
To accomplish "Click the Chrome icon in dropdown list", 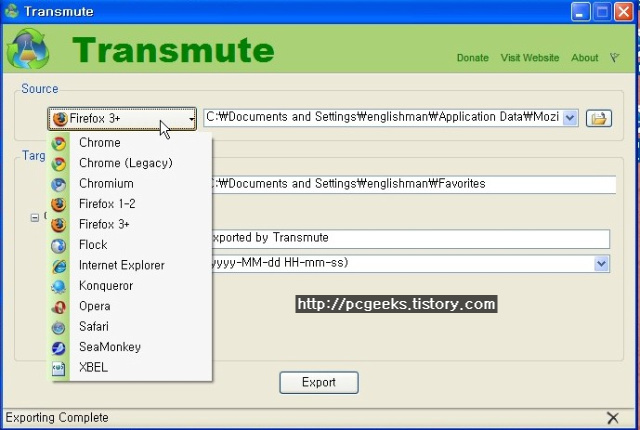I will point(59,143).
